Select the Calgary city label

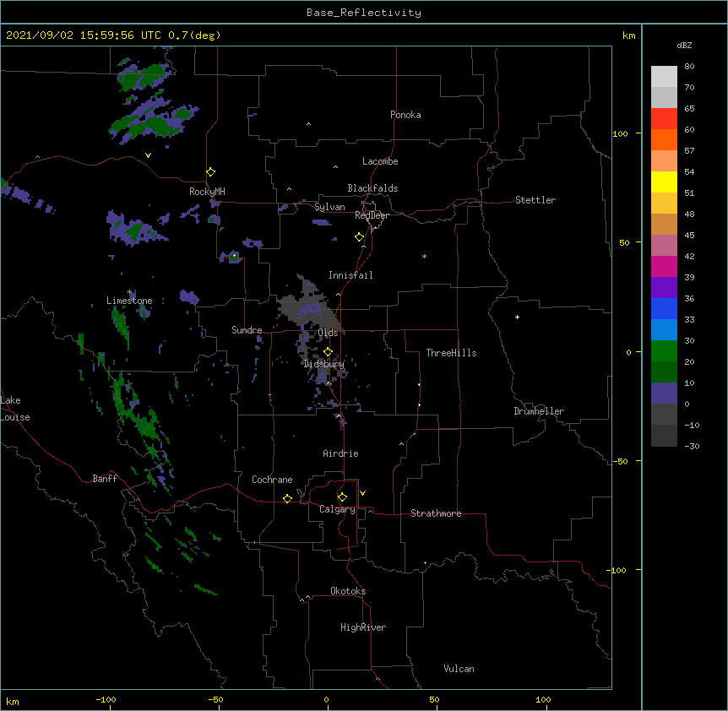pos(338,509)
